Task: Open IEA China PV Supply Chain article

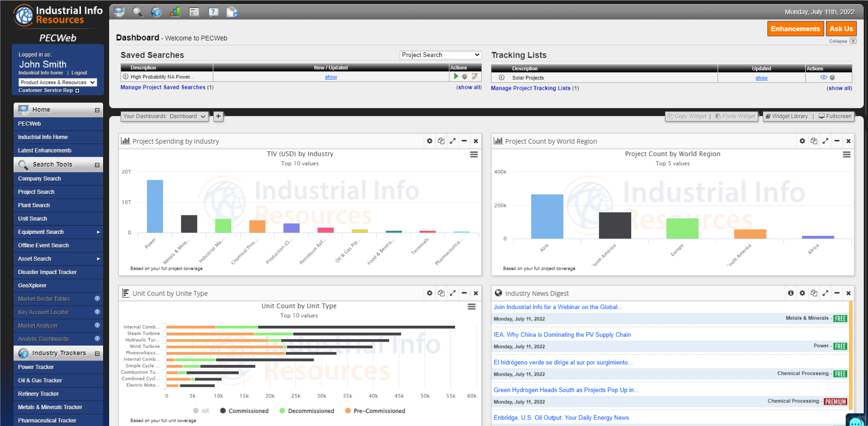Action: coord(562,334)
